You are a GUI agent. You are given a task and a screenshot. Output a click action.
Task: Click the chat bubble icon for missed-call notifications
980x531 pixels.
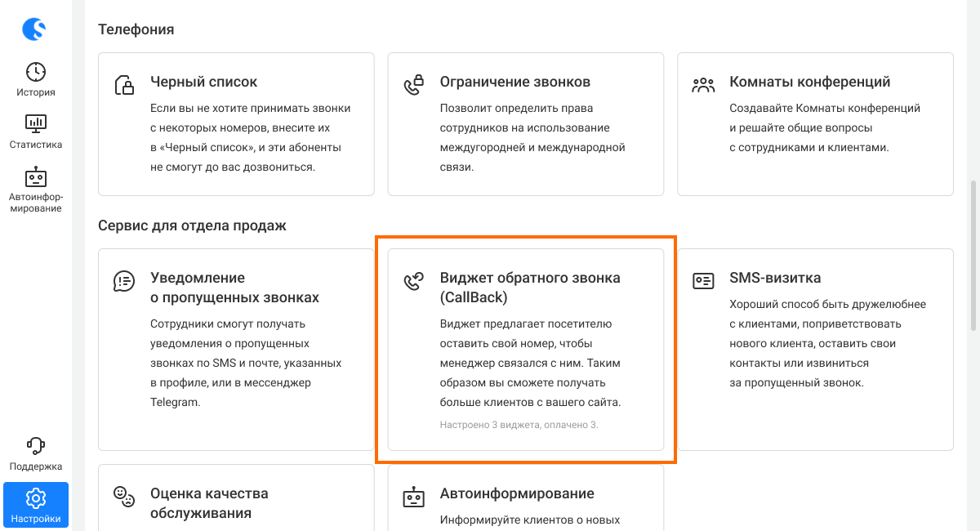tap(124, 281)
